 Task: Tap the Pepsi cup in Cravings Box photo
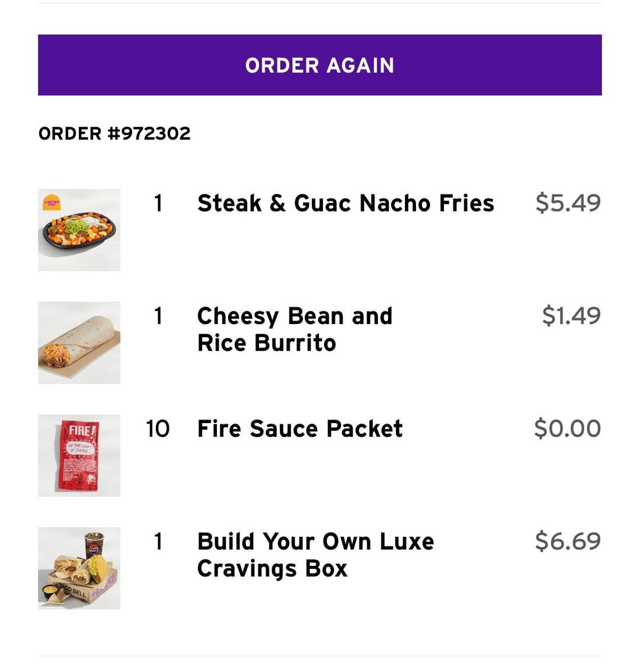[94, 545]
